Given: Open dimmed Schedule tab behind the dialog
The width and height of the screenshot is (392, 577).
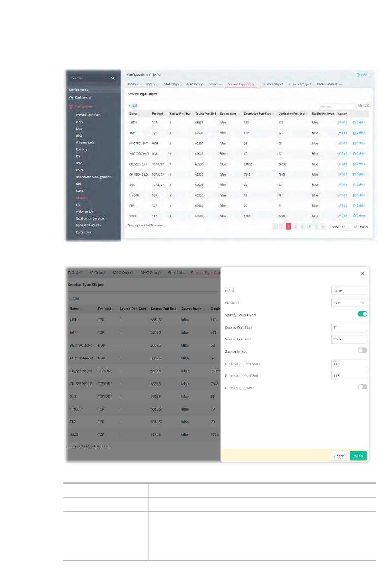Looking at the screenshot, I should 176,273.
